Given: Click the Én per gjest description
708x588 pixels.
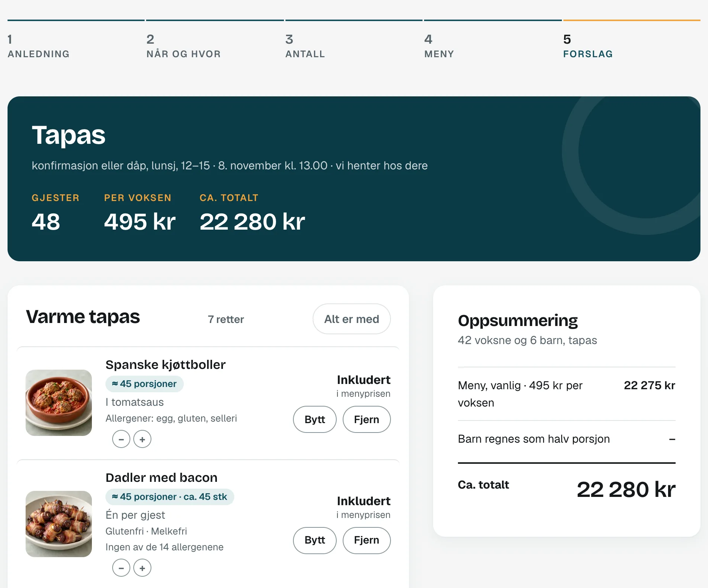Looking at the screenshot, I should 135,515.
